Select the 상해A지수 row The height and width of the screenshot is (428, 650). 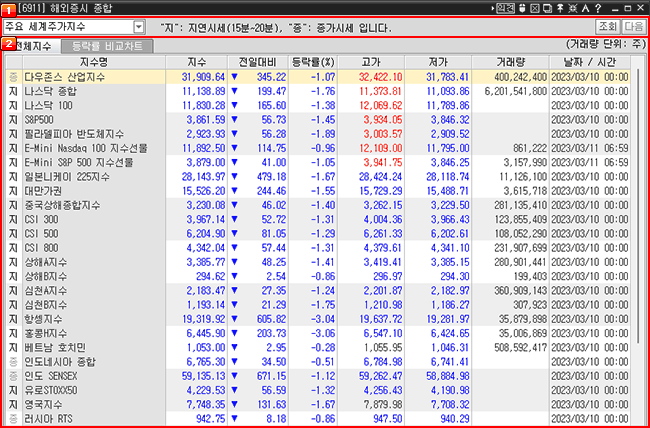coord(318,262)
